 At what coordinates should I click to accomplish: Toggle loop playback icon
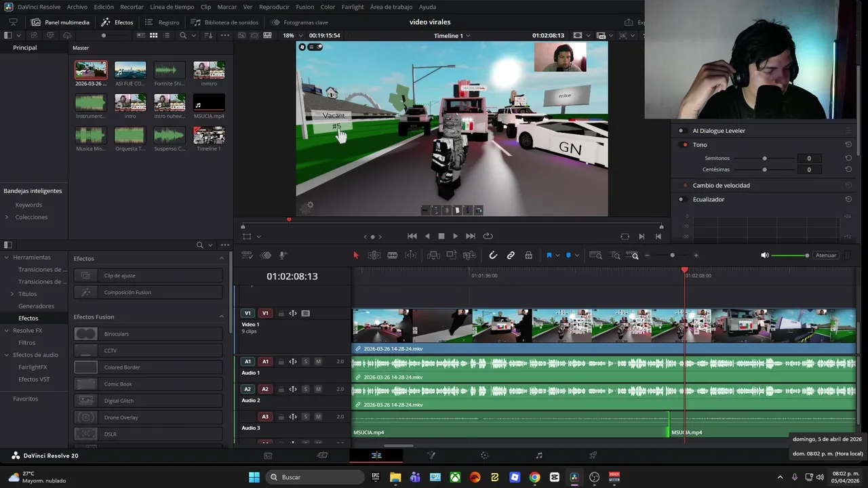488,236
